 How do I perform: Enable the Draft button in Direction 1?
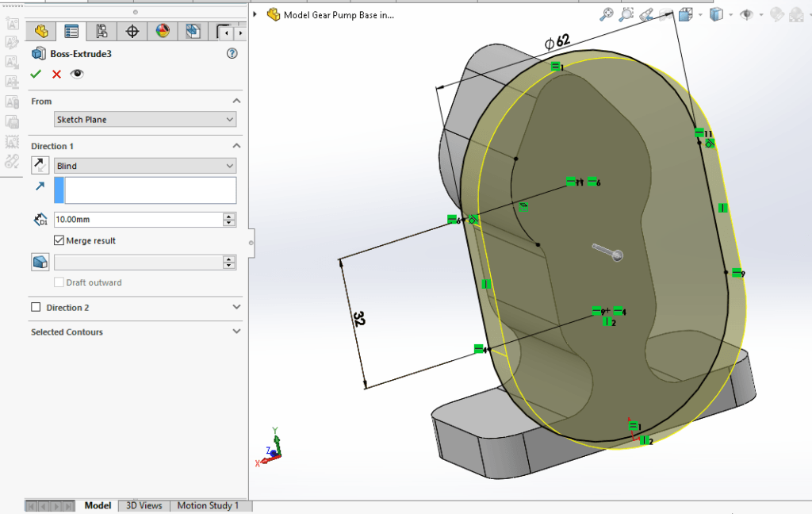click(39, 262)
